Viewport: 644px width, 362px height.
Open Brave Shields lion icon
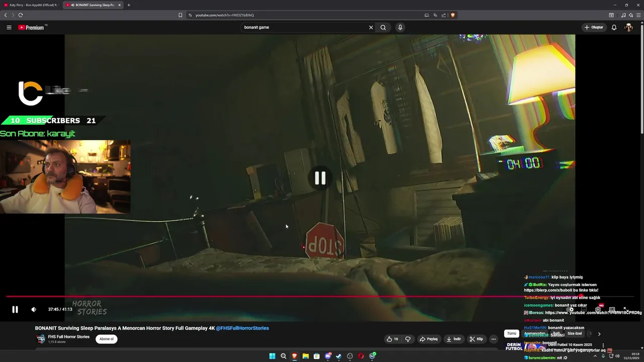tap(452, 15)
